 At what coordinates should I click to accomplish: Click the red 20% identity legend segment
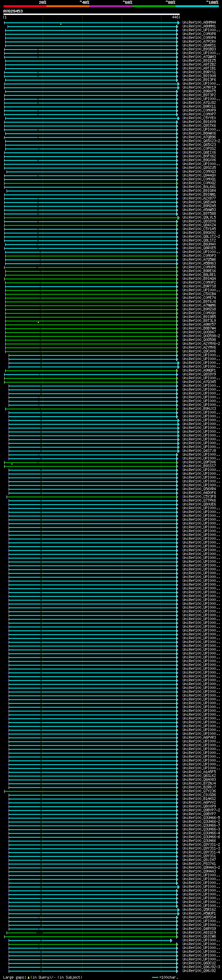click(x=25, y=6)
